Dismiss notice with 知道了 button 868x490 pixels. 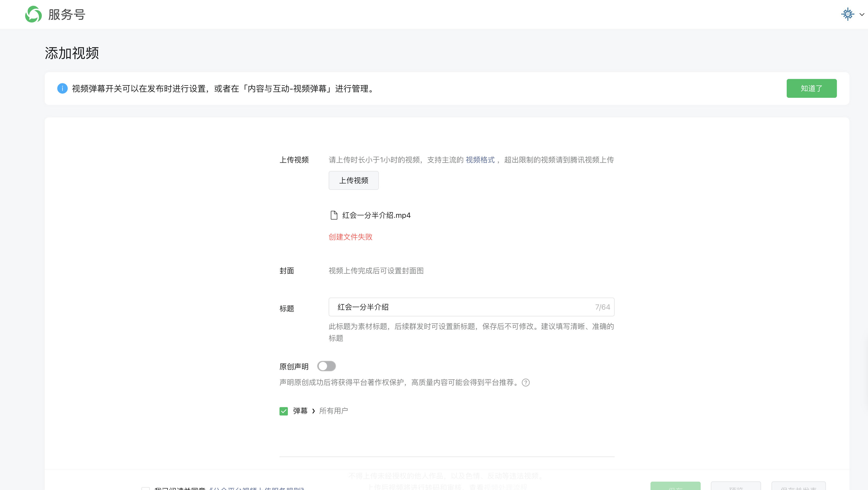(x=811, y=88)
